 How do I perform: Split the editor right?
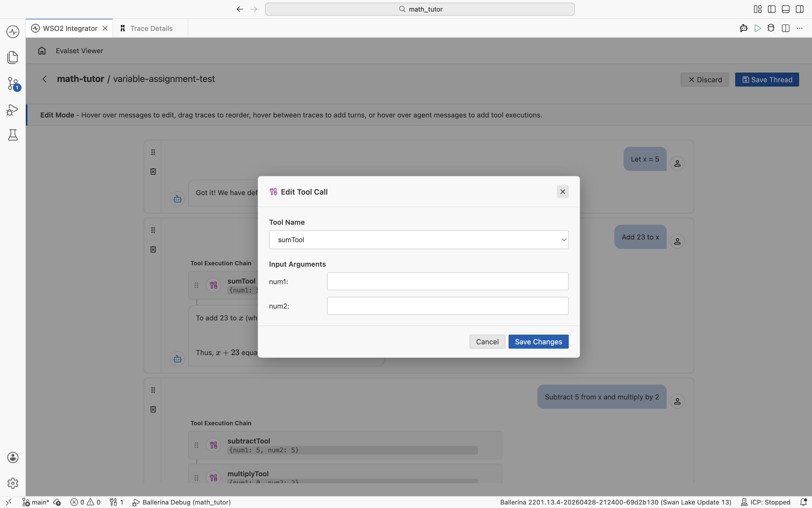tap(785, 28)
